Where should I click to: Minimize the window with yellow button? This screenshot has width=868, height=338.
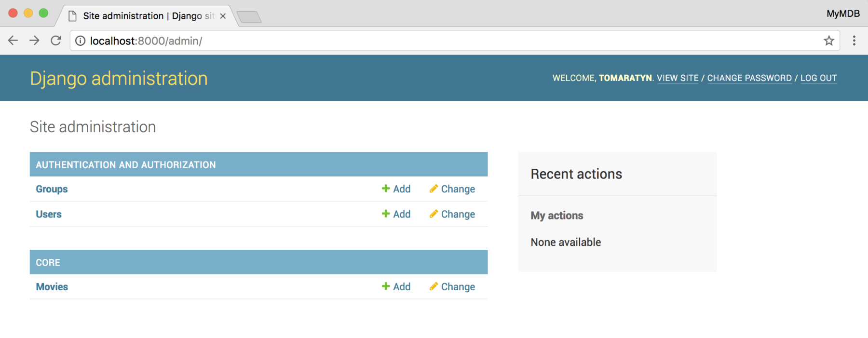coord(28,13)
